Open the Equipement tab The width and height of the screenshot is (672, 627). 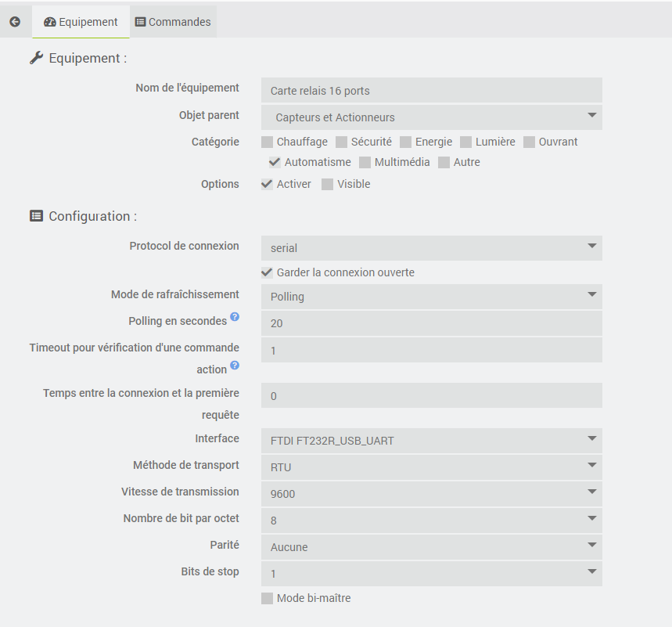81,22
